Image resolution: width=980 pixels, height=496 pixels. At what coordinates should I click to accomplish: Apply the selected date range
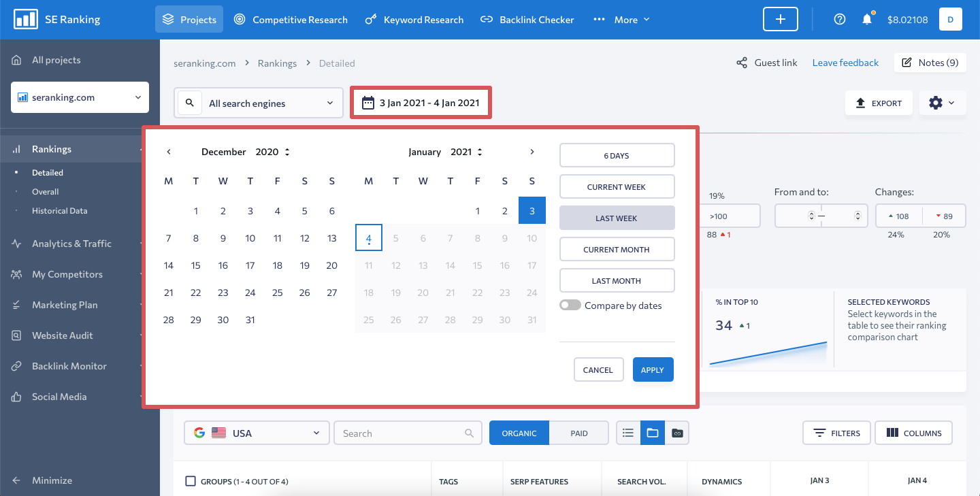point(653,369)
